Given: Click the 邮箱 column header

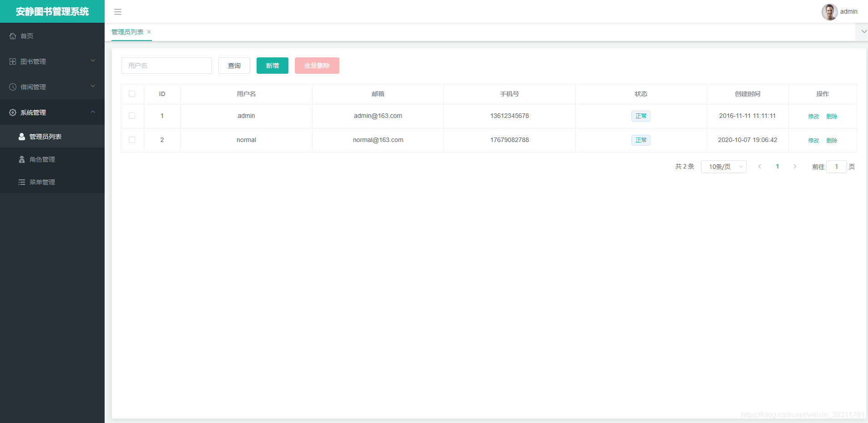Looking at the screenshot, I should click(x=378, y=94).
